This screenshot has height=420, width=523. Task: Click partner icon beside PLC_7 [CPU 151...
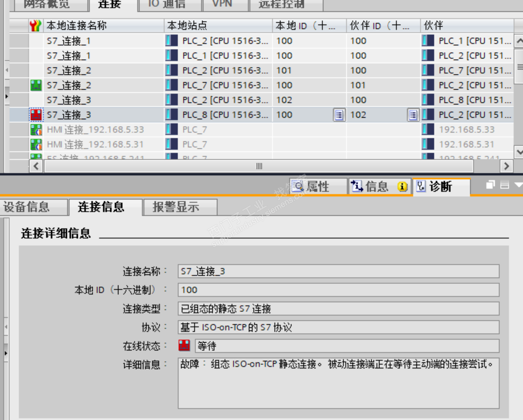click(x=428, y=70)
